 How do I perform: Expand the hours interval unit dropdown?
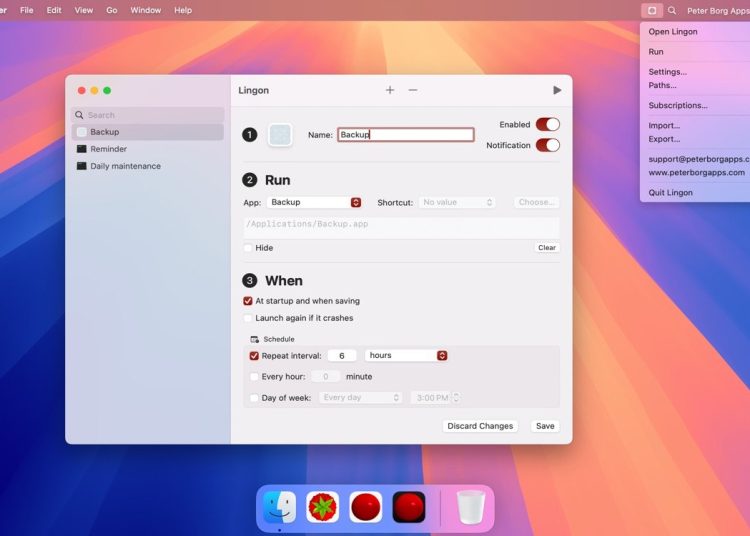[406, 355]
